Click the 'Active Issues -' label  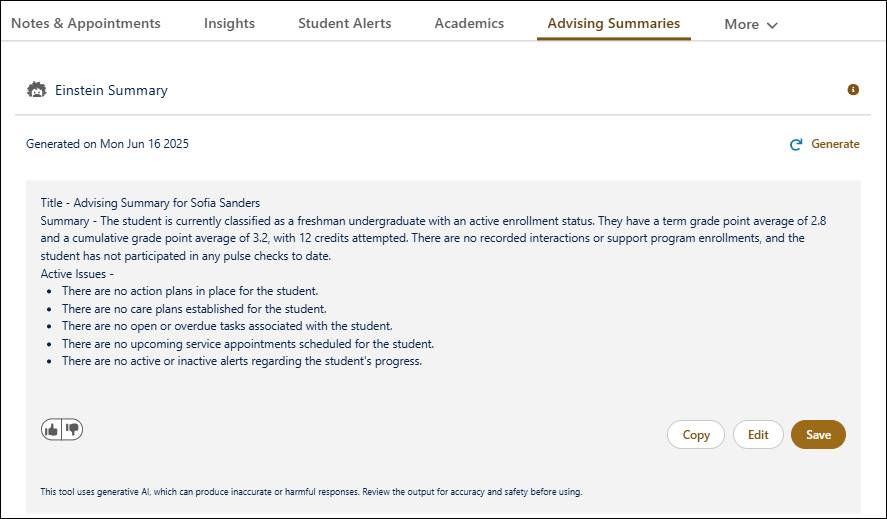pos(77,274)
